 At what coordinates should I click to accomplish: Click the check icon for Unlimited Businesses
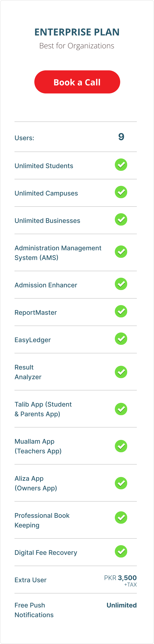coord(121,220)
